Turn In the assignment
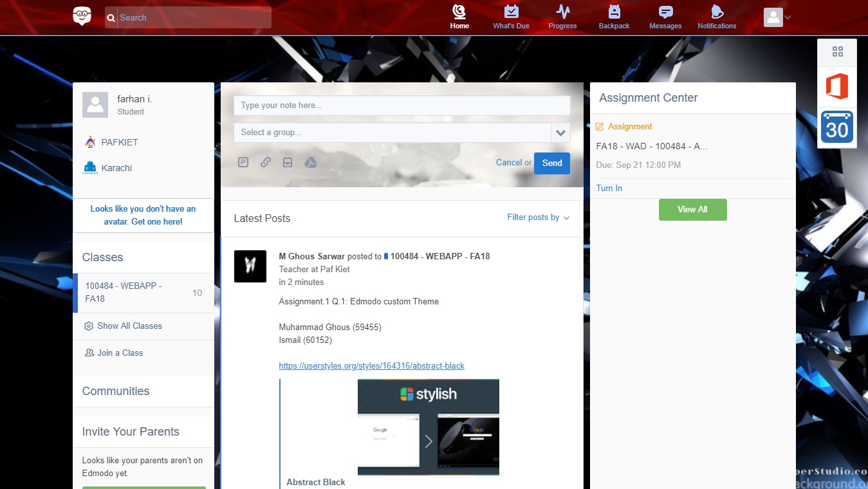The height and width of the screenshot is (489, 868). 609,188
